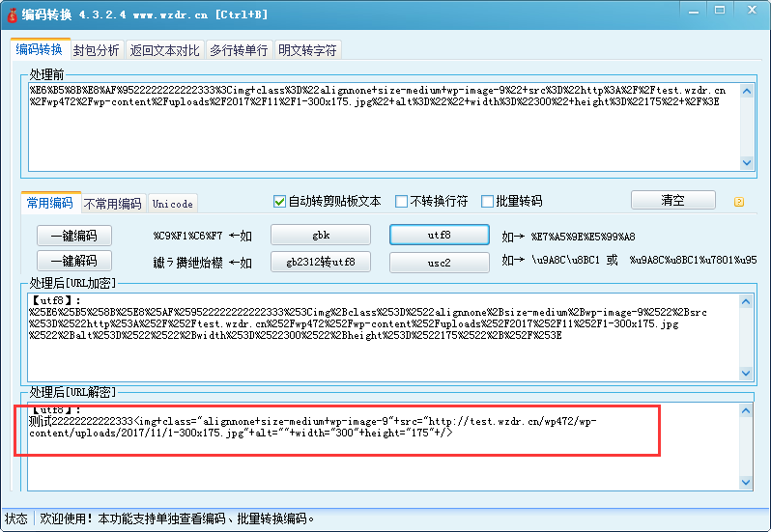Image resolution: width=771 pixels, height=532 pixels.
Task: Open the 明文转字符 tab
Action: (307, 50)
